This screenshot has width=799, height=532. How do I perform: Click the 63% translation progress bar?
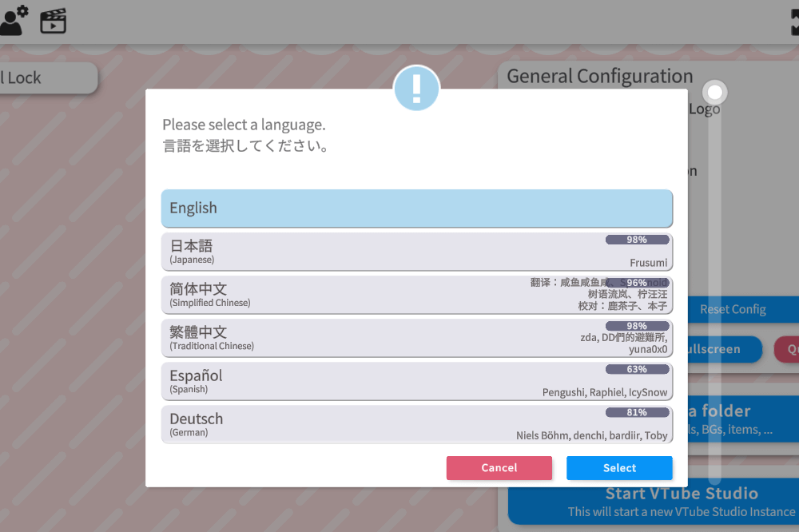click(637, 369)
